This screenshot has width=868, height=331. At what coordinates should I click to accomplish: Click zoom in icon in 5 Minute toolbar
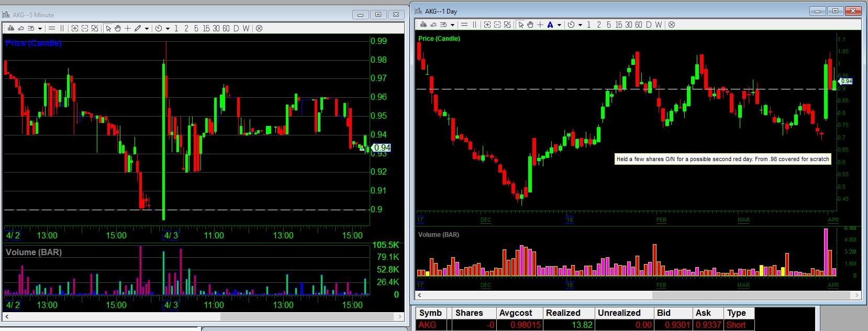(74, 28)
